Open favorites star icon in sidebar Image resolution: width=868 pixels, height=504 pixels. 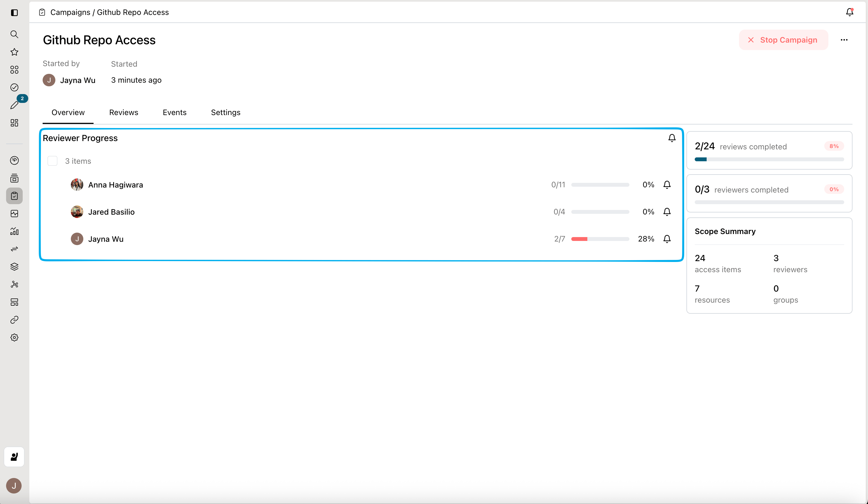14,52
